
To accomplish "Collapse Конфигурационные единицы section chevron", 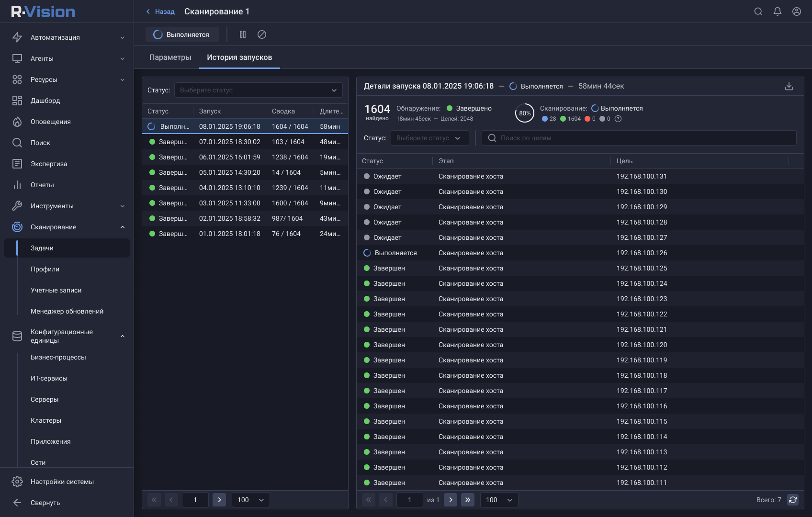I will click(x=123, y=336).
